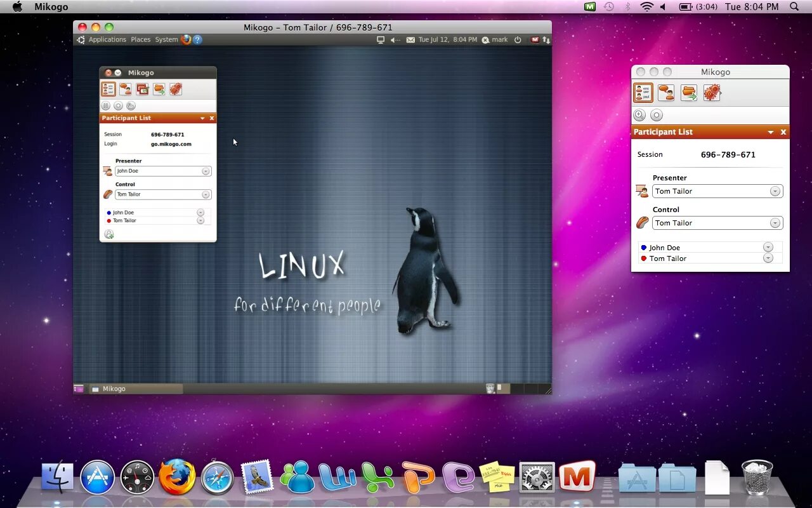Open System Preferences from the Dock
This screenshot has height=508, width=812.
pyautogui.click(x=537, y=478)
